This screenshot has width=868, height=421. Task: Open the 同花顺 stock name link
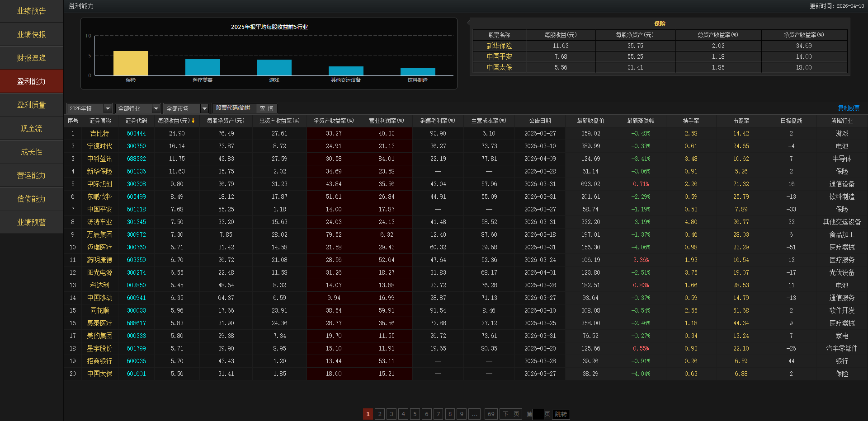coord(99,311)
